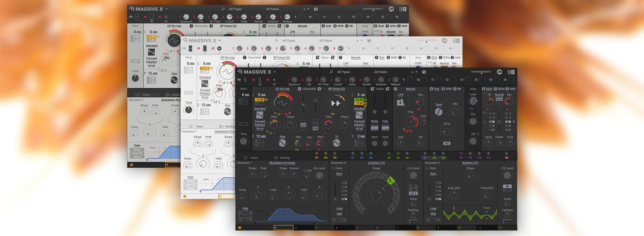Select the Verb effect tab in dark window
This screenshot has width=644, height=236.
click(x=512, y=89)
